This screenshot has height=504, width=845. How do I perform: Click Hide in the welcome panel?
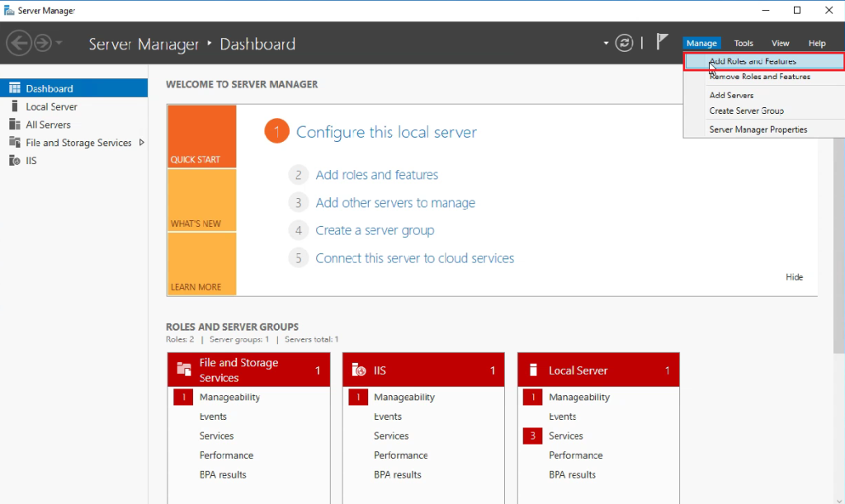pyautogui.click(x=794, y=277)
